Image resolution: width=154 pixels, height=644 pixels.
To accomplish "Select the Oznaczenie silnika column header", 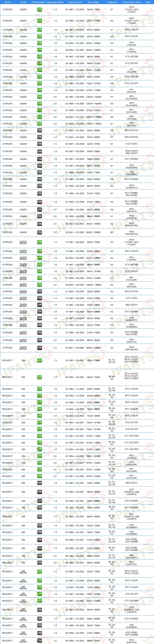I will (132, 2).
